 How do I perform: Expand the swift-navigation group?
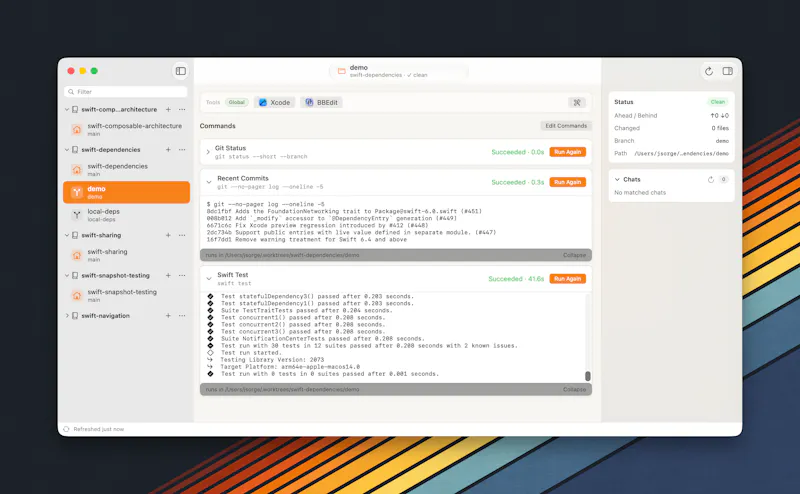click(67, 316)
